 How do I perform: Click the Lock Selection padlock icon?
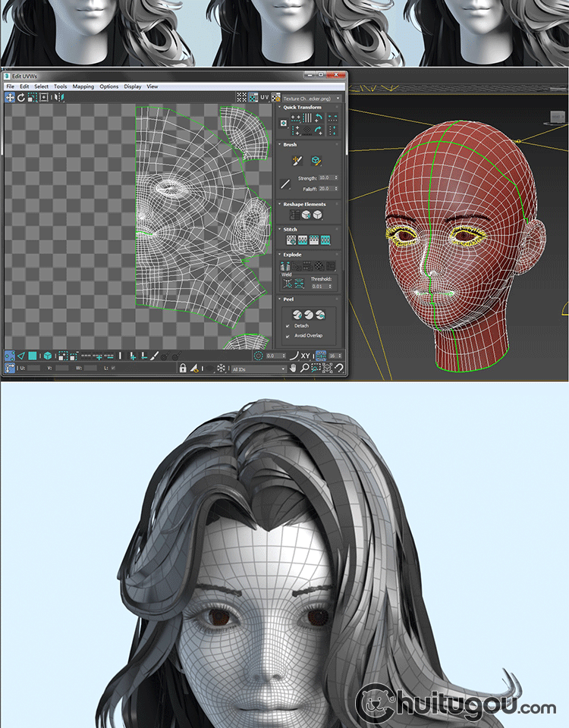pyautogui.click(x=183, y=369)
